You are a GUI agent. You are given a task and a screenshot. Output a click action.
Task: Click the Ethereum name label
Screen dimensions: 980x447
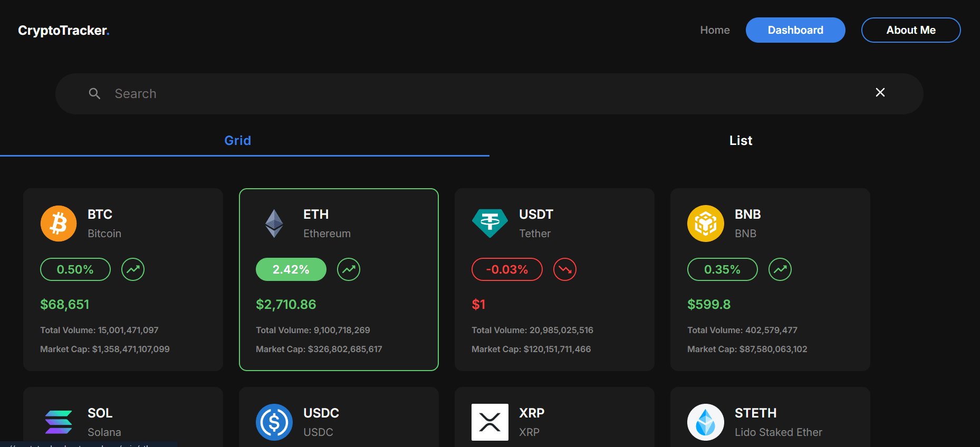pyautogui.click(x=327, y=234)
